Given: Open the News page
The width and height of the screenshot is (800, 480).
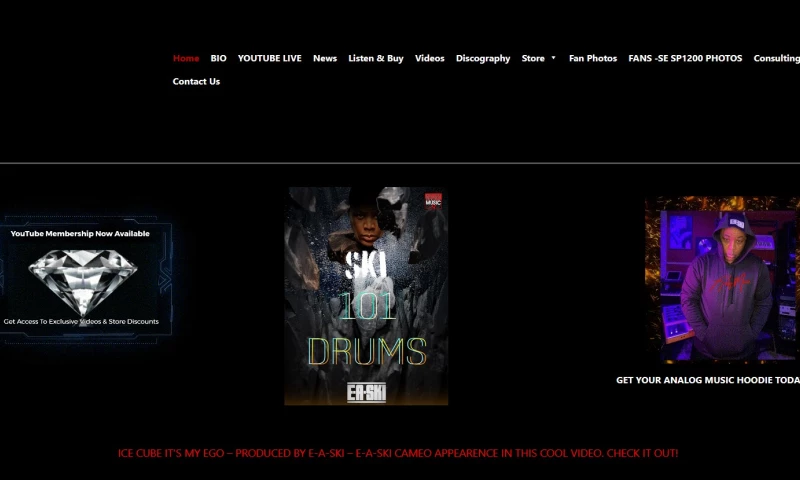Looking at the screenshot, I should (x=325, y=58).
